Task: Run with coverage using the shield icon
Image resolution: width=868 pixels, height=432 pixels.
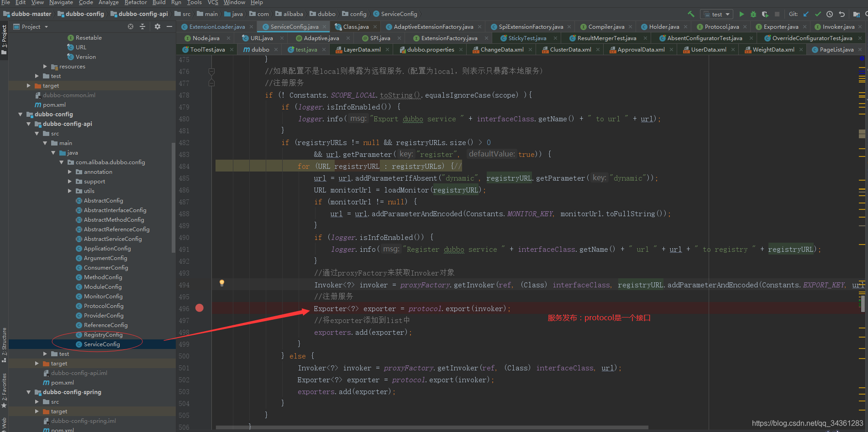Action: (x=765, y=14)
